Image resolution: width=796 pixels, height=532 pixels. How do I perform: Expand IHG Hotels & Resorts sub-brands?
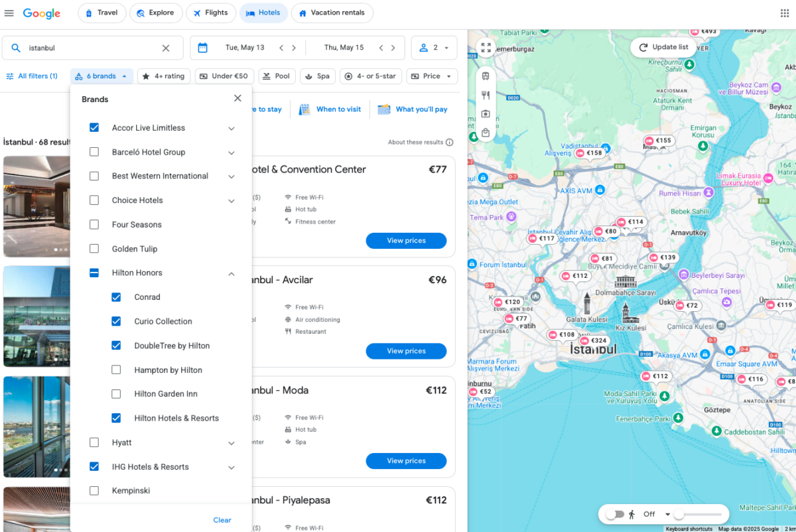(232, 467)
